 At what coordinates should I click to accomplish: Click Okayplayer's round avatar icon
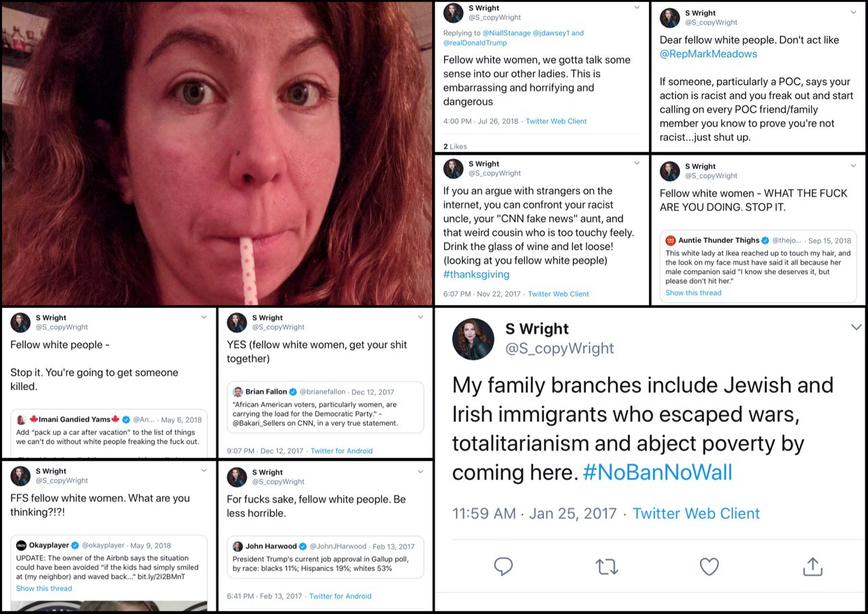[x=22, y=545]
